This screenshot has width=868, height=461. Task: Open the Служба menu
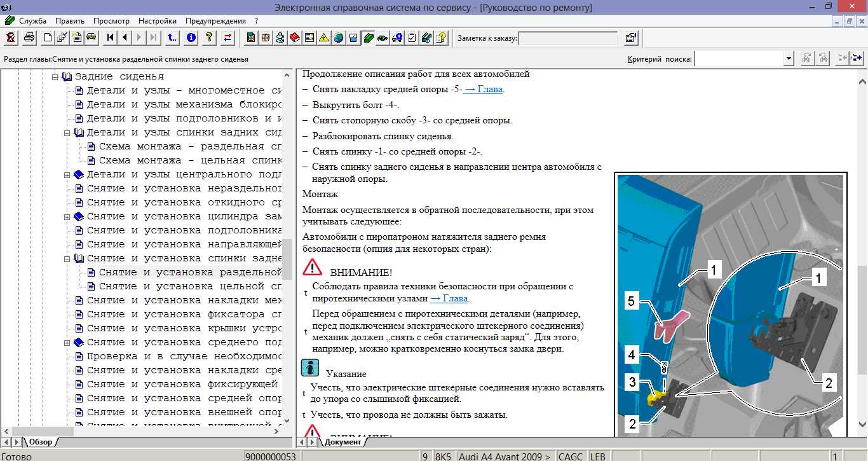(32, 21)
